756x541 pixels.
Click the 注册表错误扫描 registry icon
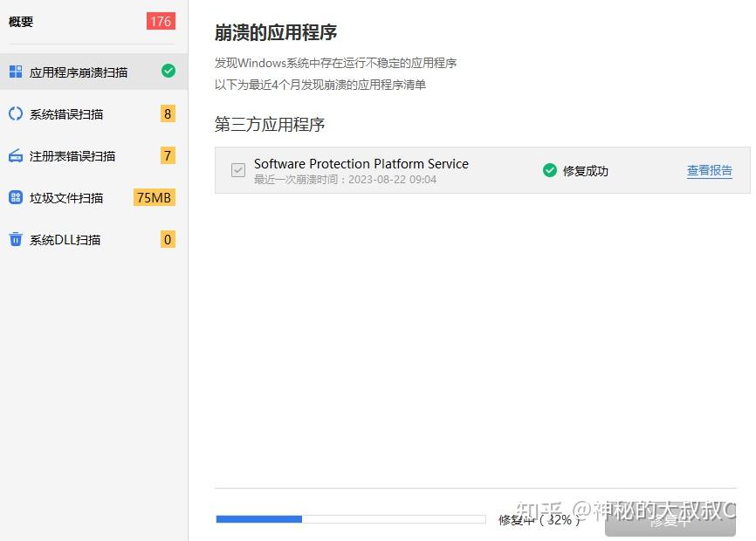tap(14, 156)
